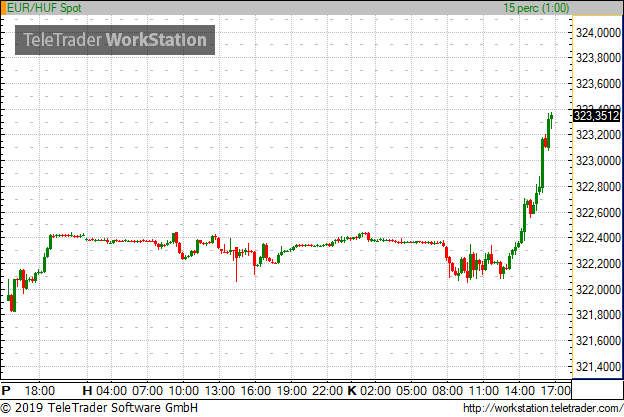Click the orange marker left of the title
This screenshot has height=417, width=624.
[x=3, y=8]
